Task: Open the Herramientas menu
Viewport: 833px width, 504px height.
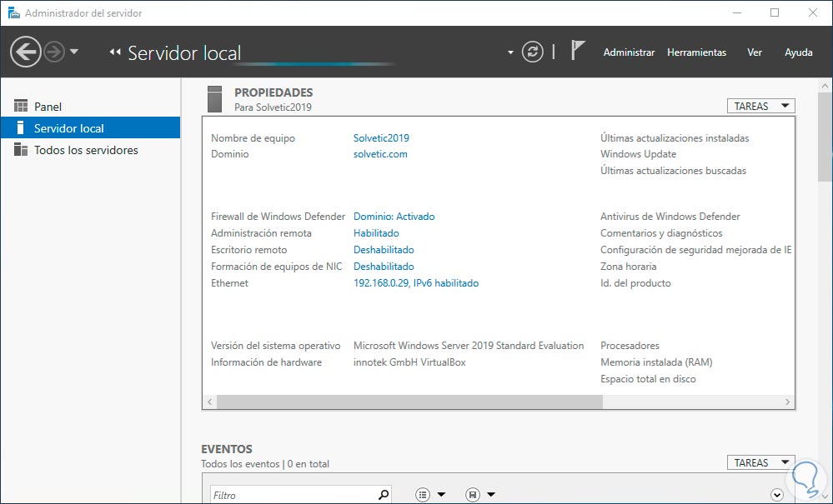Action: 696,52
